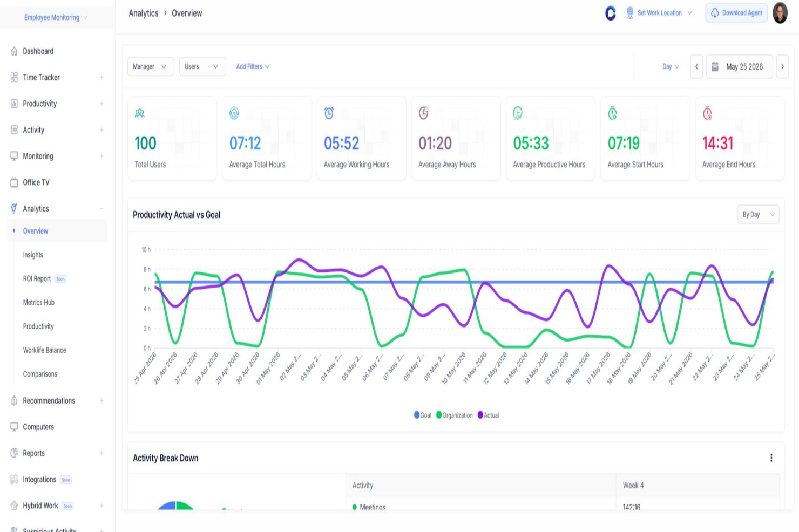Toggle Goal series in chart legend
The height and width of the screenshot is (532, 799).
point(423,415)
